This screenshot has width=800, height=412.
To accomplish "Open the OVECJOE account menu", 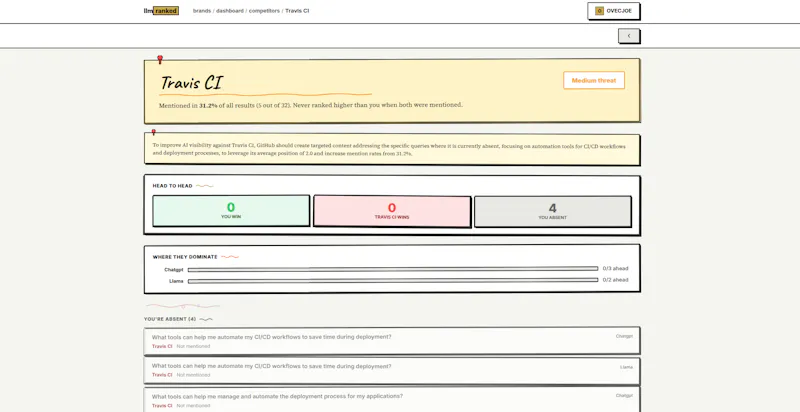I will point(613,11).
